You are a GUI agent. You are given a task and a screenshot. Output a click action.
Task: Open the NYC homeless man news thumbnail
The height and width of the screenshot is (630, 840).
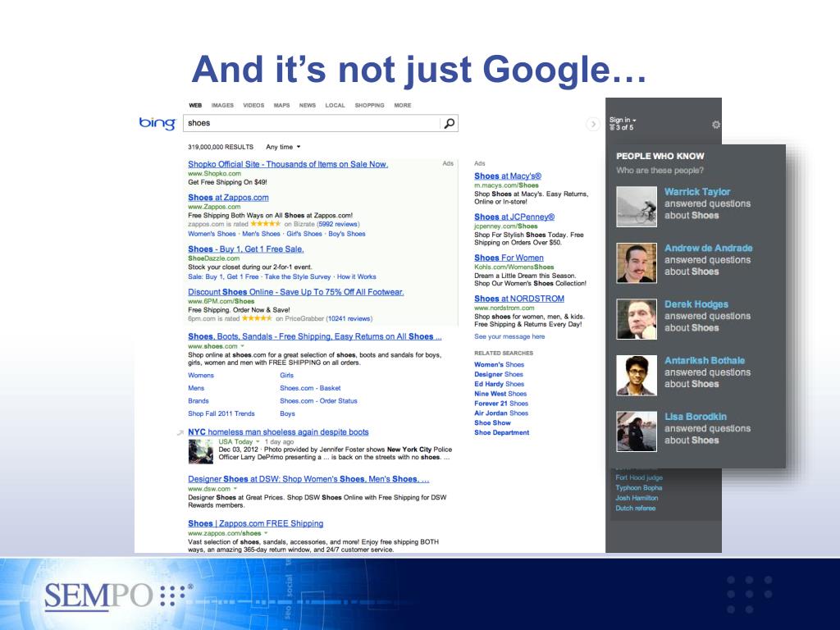(x=201, y=452)
